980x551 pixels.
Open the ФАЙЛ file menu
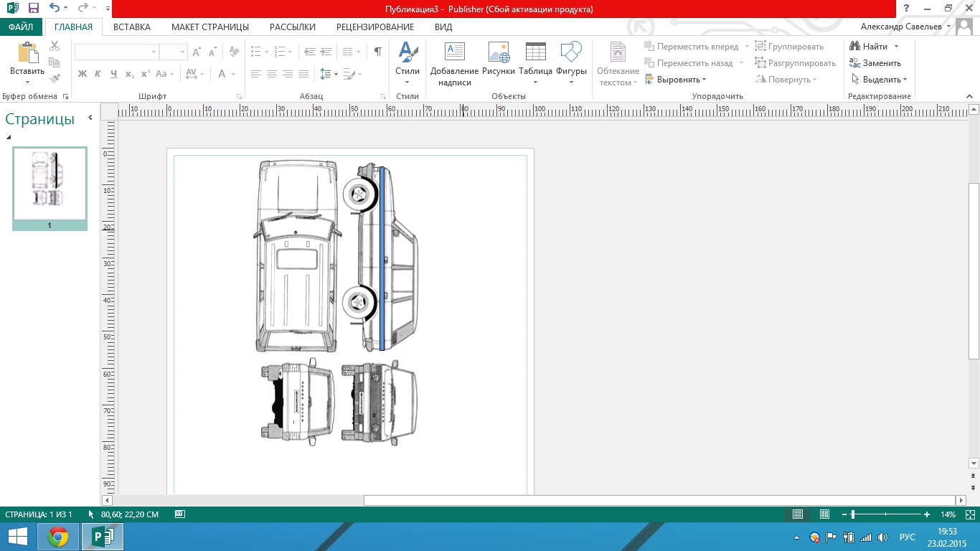coord(21,27)
